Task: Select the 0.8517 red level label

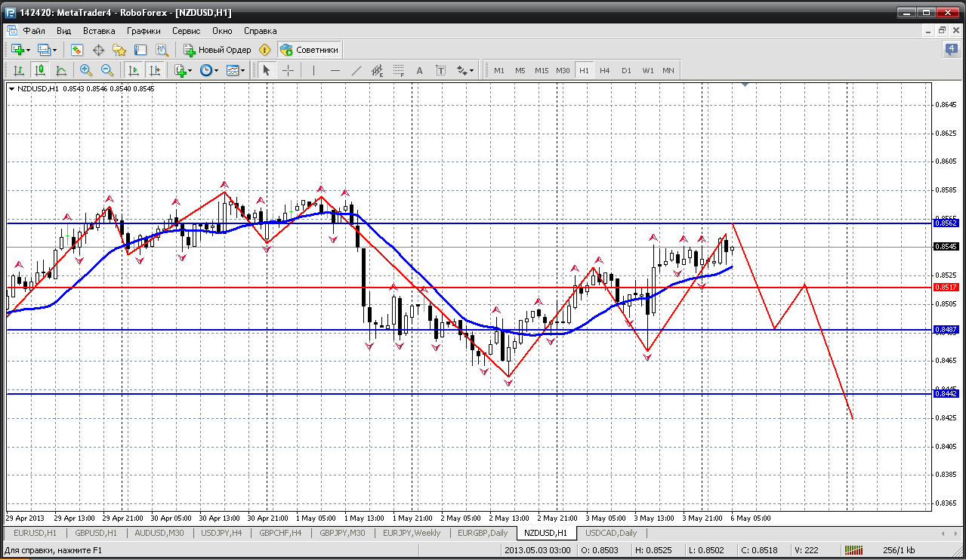Action: tap(946, 288)
